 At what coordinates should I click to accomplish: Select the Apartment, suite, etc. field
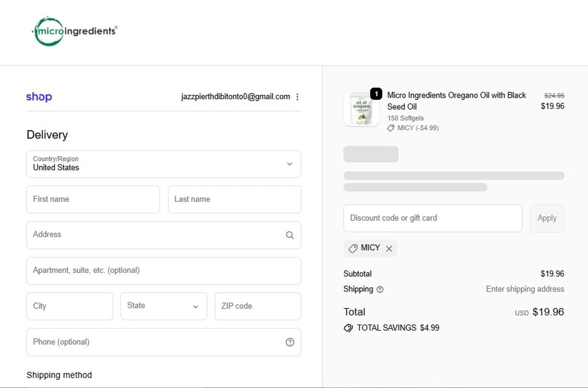164,271
